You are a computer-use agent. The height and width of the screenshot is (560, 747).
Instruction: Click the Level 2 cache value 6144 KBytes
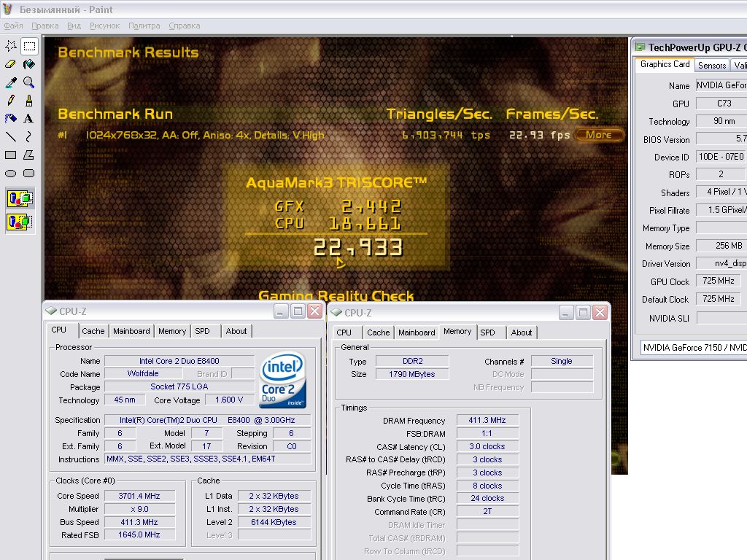pyautogui.click(x=274, y=522)
